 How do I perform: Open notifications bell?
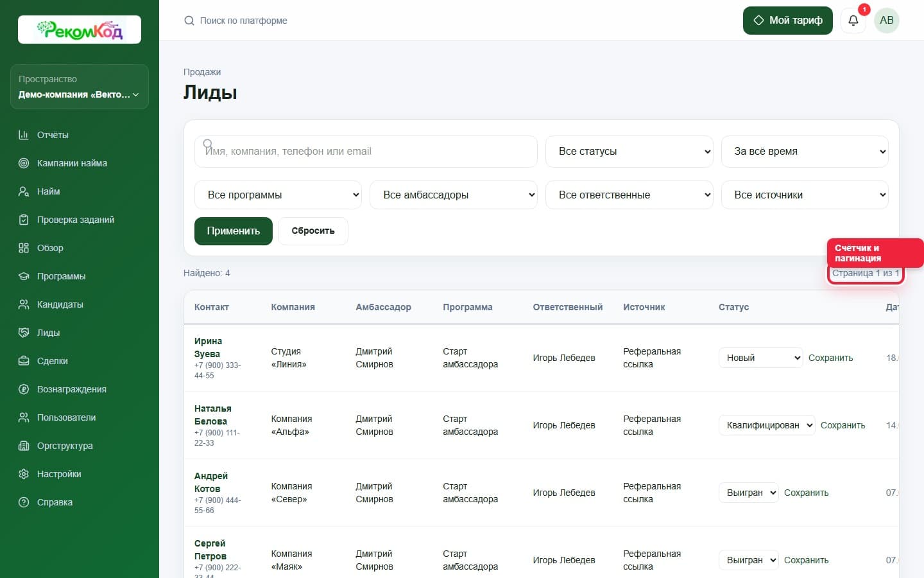pyautogui.click(x=853, y=21)
